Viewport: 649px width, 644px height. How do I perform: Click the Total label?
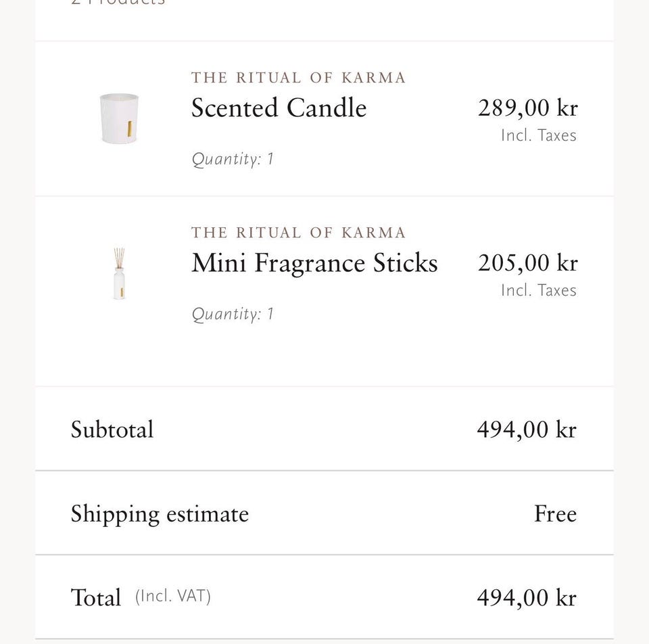click(96, 597)
